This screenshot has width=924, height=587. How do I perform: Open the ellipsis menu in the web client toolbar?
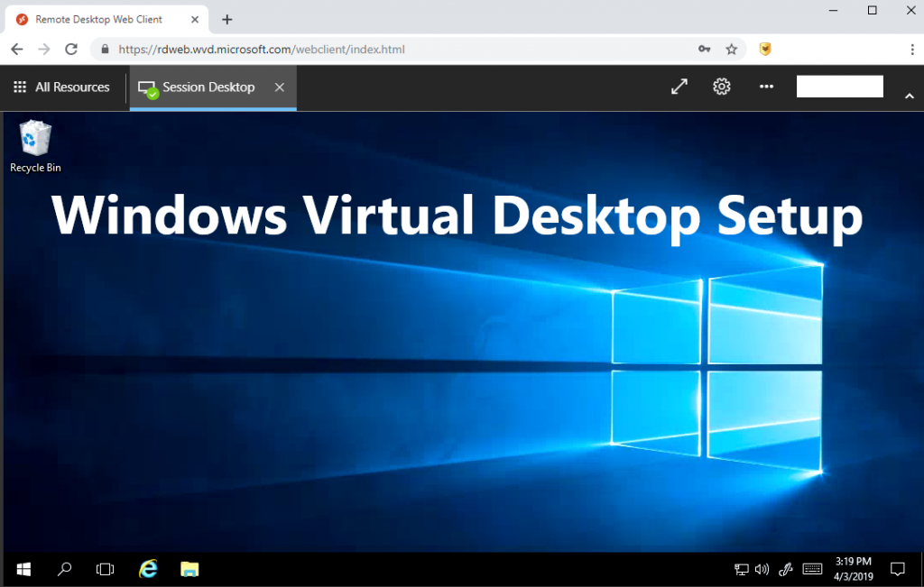coord(766,87)
